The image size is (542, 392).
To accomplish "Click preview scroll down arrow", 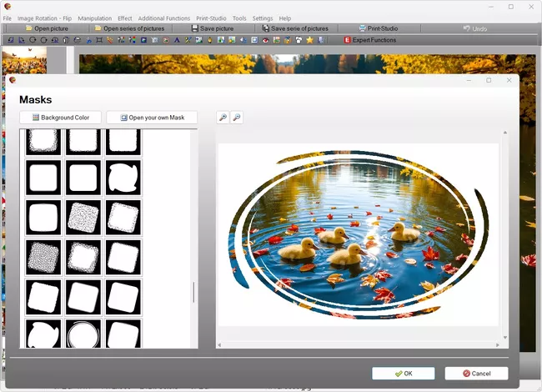I will [x=505, y=338].
